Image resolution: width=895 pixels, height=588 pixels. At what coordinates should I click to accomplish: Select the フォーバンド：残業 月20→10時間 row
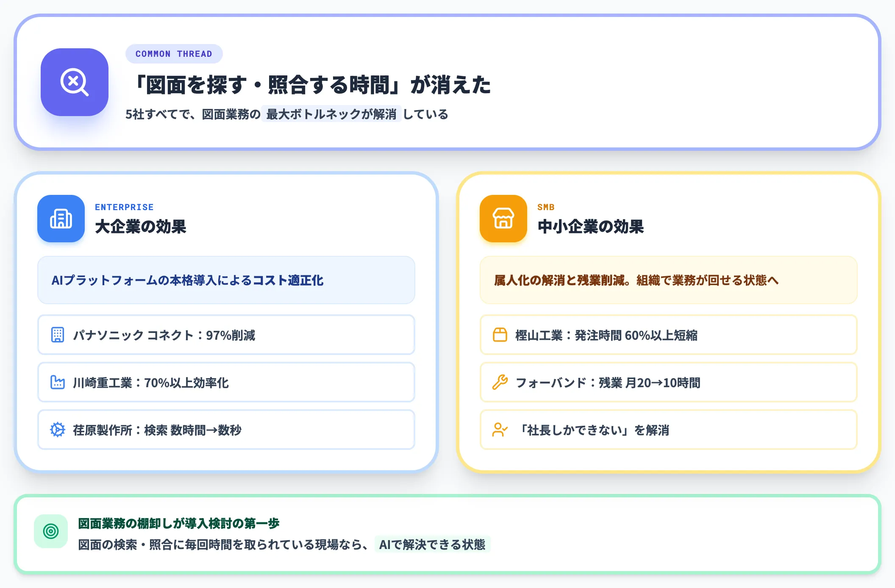click(669, 382)
